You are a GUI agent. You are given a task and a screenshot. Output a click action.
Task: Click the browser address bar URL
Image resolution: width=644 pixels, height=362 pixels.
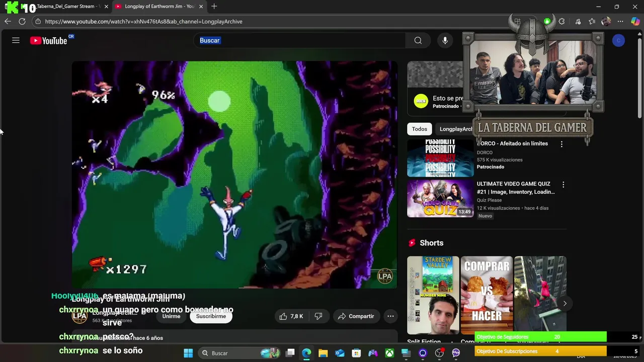click(144, 22)
